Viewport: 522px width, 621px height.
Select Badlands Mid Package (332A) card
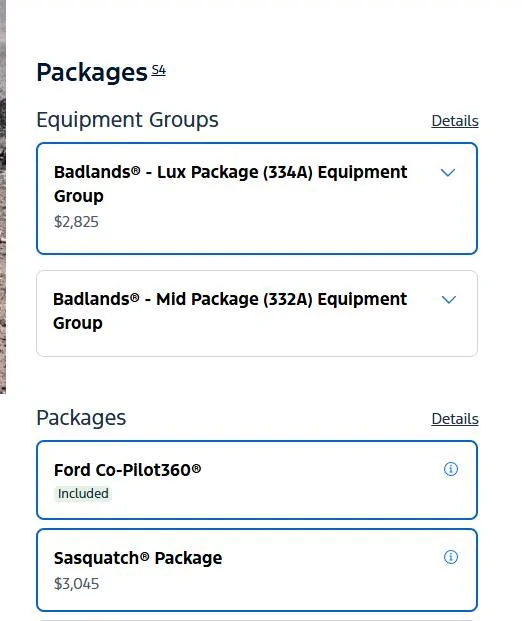pyautogui.click(x=257, y=313)
